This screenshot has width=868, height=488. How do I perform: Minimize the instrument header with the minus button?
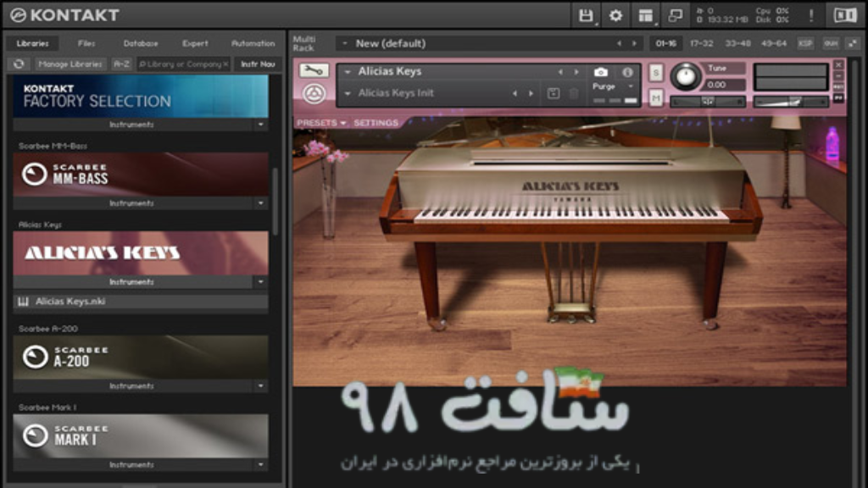tap(838, 76)
